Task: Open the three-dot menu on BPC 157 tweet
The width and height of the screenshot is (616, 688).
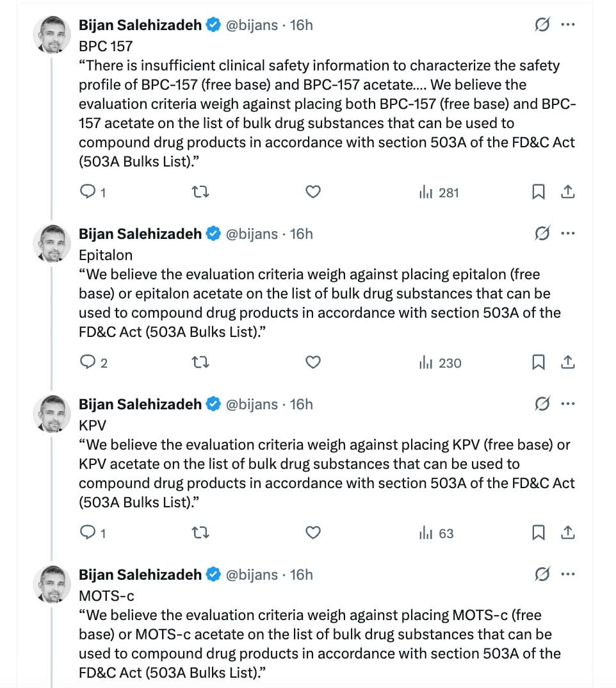Action: [x=568, y=24]
